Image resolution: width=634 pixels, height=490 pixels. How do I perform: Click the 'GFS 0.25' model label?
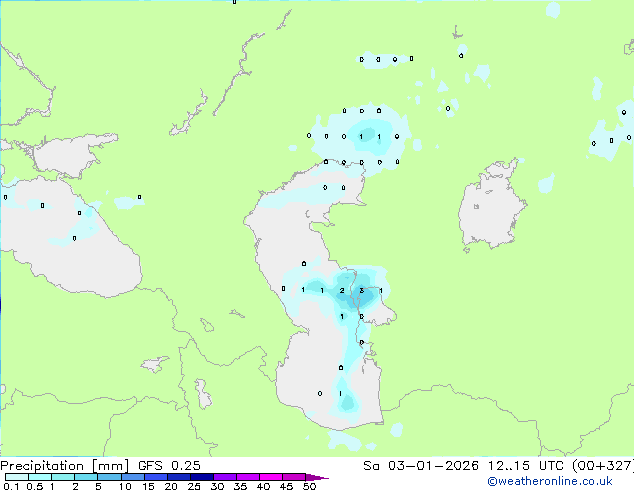point(169,466)
